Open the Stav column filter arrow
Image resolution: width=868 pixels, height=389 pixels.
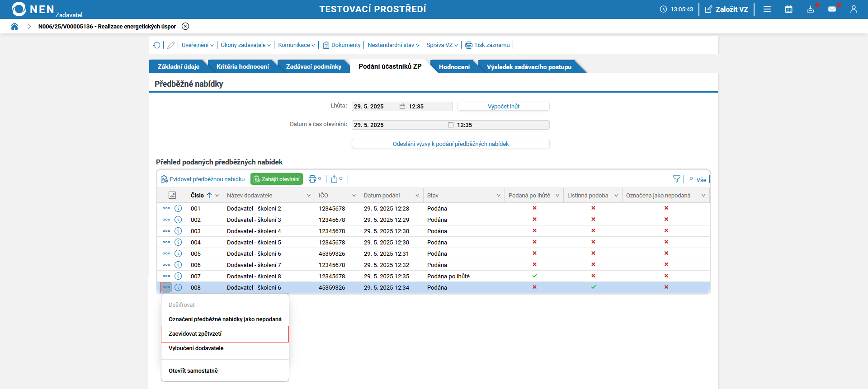coord(499,196)
